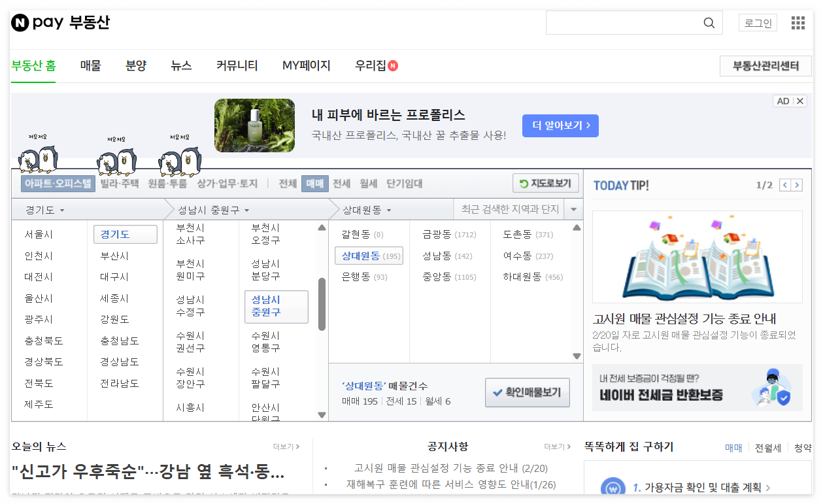
Task: Click the AD label badge
Action: [x=783, y=101]
